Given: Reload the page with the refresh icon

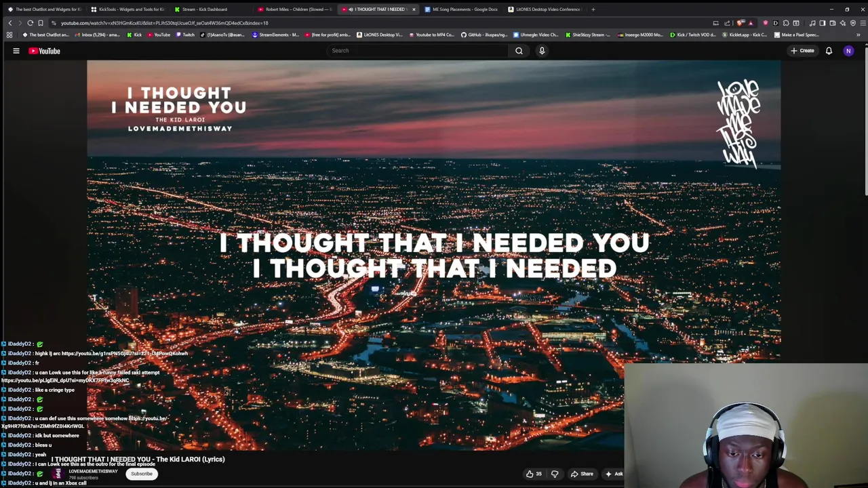Looking at the screenshot, I should point(30,22).
